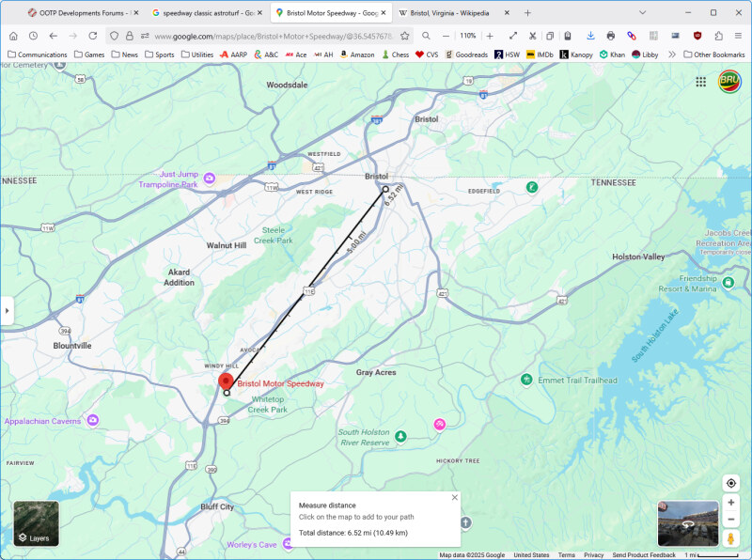Click the measurement end point at the Speedway
This screenshot has width=752, height=560.
227,393
